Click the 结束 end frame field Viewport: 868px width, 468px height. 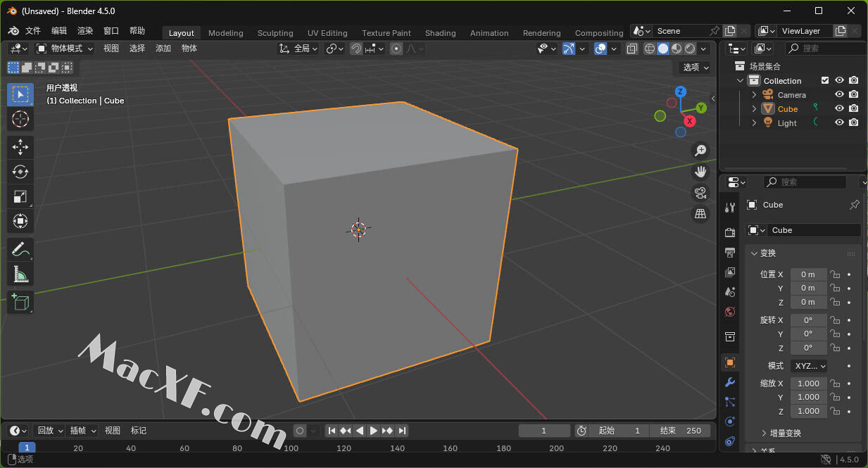coord(680,431)
